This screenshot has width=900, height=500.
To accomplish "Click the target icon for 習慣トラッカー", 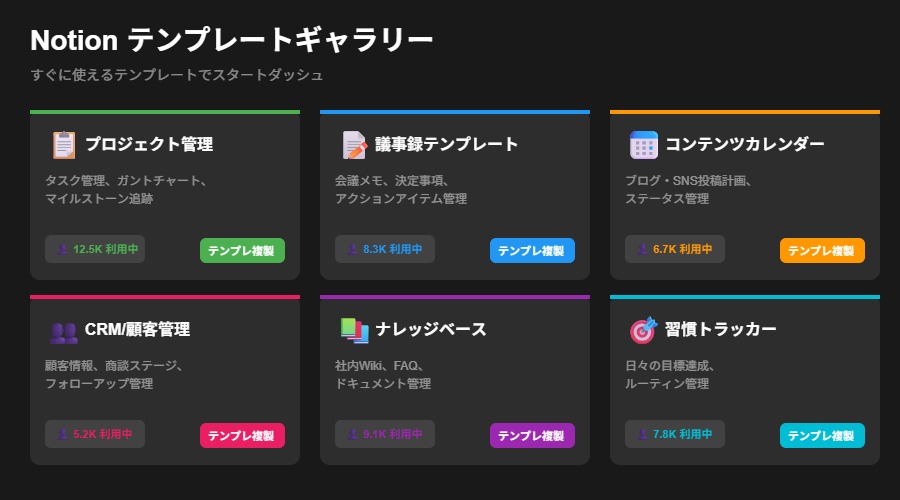I will pos(643,330).
